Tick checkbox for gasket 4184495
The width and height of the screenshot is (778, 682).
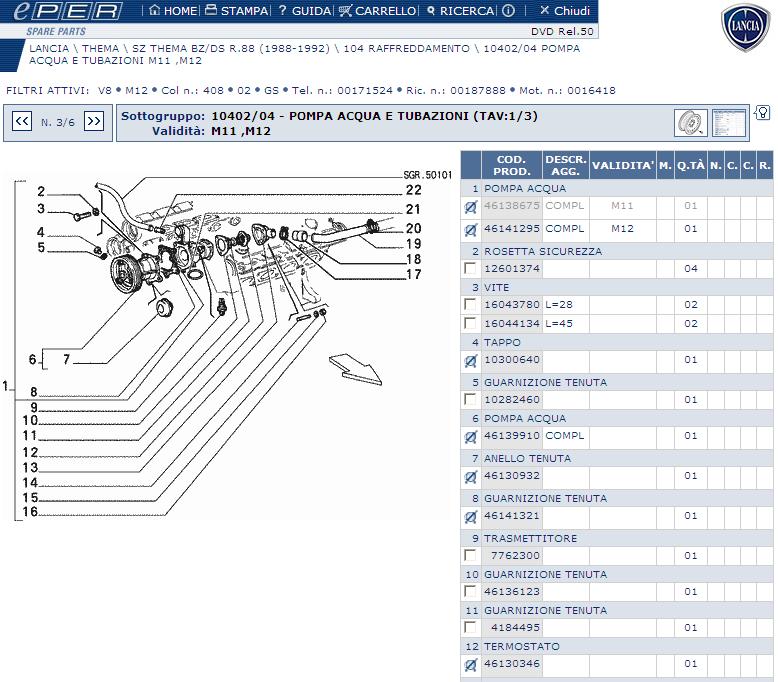pyautogui.click(x=470, y=627)
